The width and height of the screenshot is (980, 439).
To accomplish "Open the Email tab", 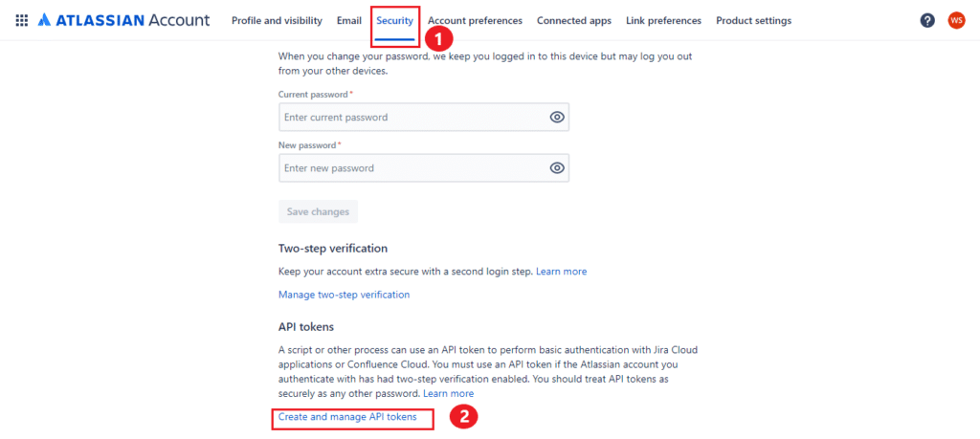I will click(349, 20).
